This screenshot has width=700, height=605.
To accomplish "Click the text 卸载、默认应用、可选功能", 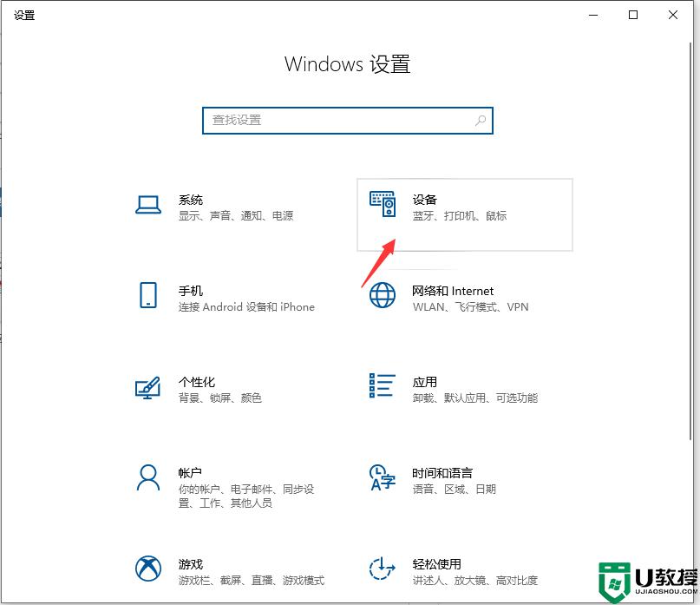I will tap(475, 398).
